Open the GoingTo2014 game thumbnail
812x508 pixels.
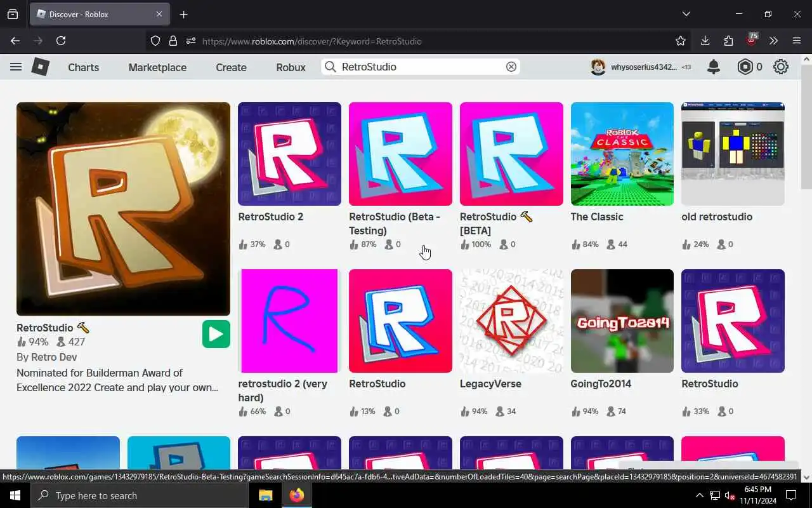[622, 321]
